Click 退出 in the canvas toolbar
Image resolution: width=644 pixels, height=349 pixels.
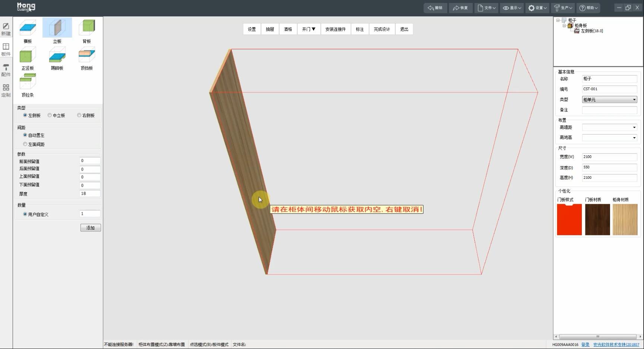pyautogui.click(x=404, y=29)
